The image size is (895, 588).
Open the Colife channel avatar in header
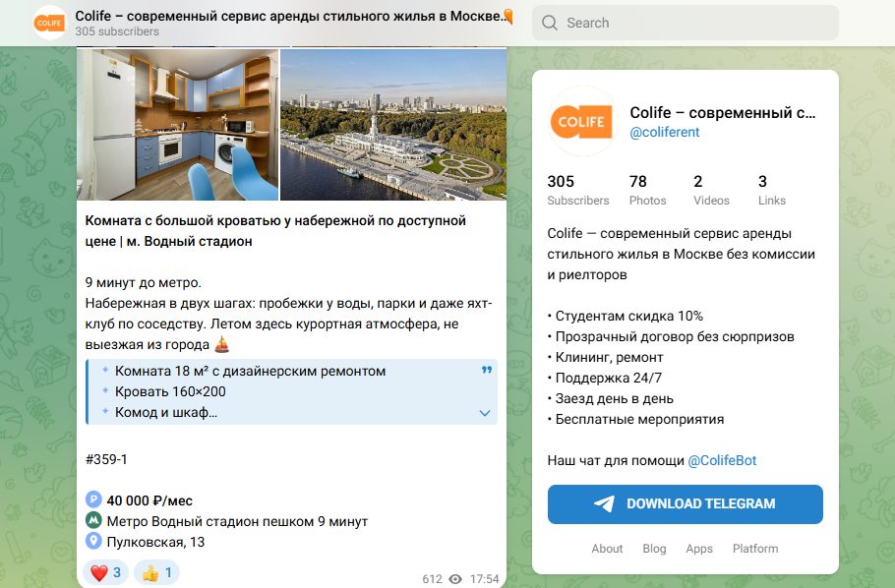[x=49, y=23]
